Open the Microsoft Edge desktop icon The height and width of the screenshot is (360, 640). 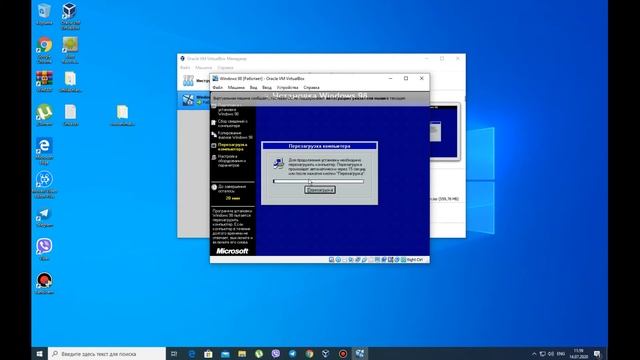tap(44, 151)
